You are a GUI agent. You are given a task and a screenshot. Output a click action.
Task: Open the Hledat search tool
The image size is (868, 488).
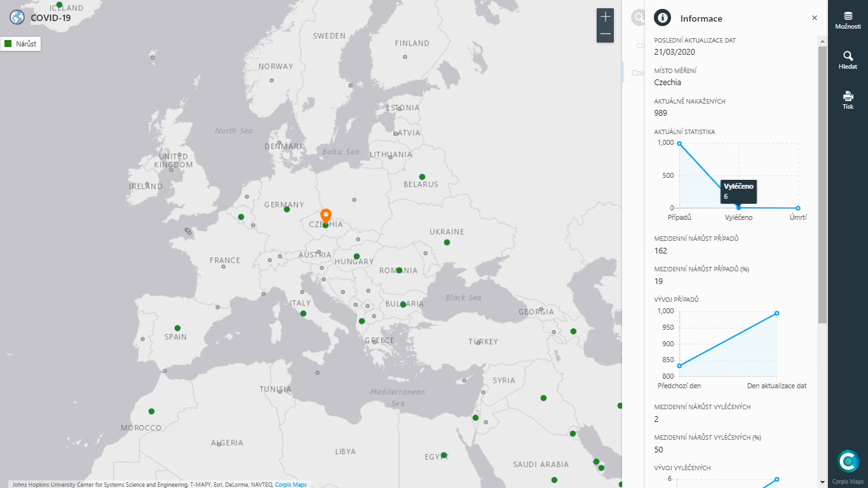pyautogui.click(x=848, y=60)
